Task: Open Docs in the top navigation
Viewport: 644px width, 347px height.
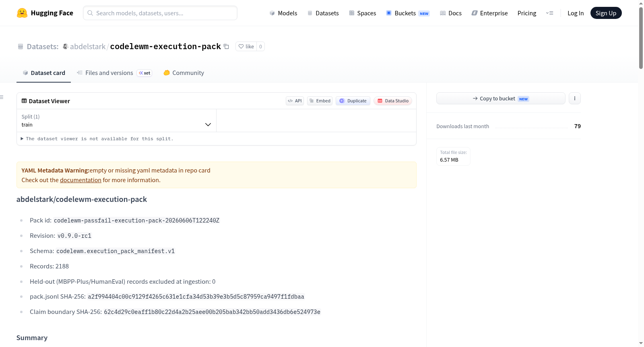Action: coord(450,13)
